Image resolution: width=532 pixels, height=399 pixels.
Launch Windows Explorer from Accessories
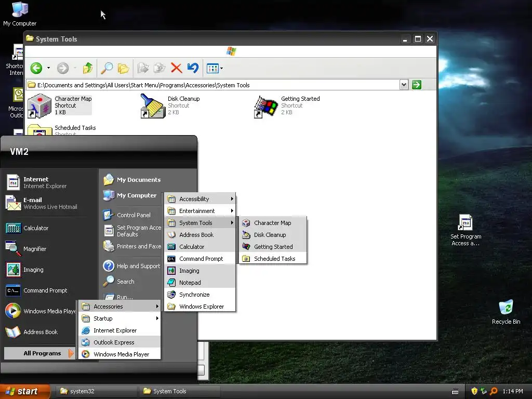200,307
